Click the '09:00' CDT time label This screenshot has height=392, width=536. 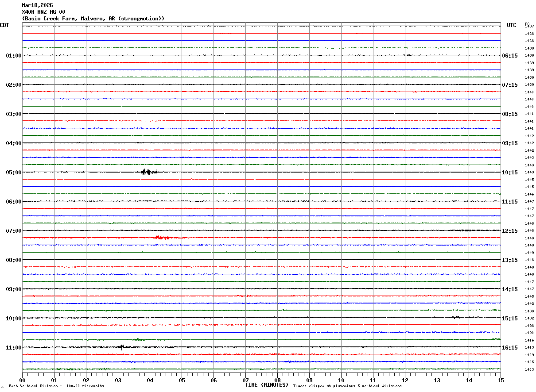pyautogui.click(x=13, y=289)
